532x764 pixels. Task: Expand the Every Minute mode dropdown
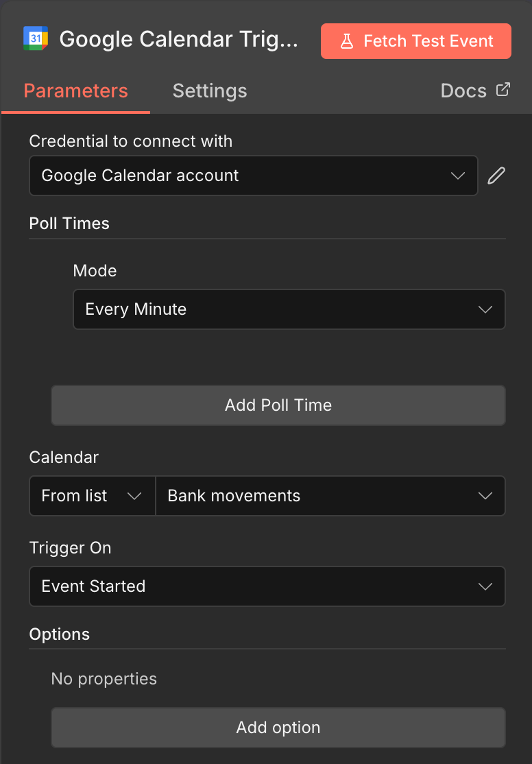click(x=289, y=309)
